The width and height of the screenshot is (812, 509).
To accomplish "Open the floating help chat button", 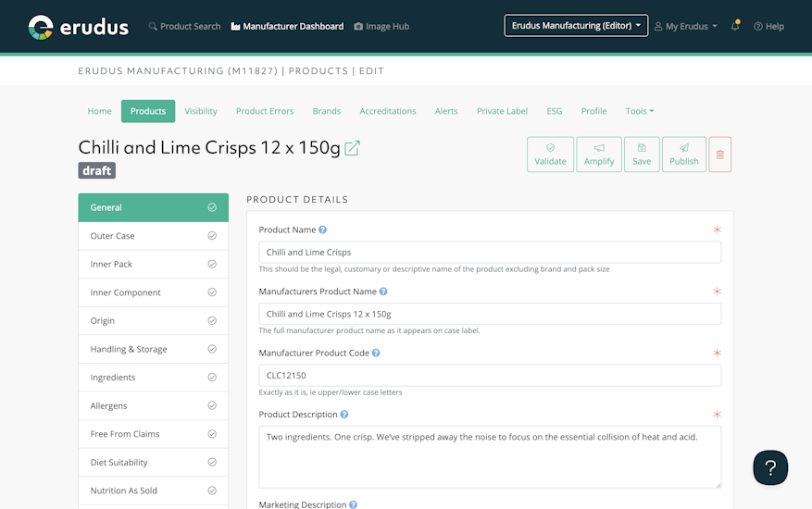I will (x=770, y=467).
